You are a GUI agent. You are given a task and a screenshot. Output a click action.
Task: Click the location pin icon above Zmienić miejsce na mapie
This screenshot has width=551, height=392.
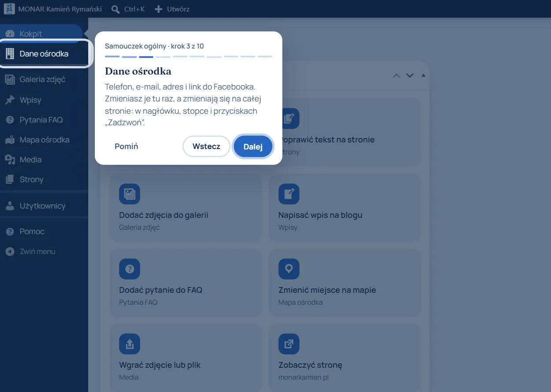click(289, 269)
